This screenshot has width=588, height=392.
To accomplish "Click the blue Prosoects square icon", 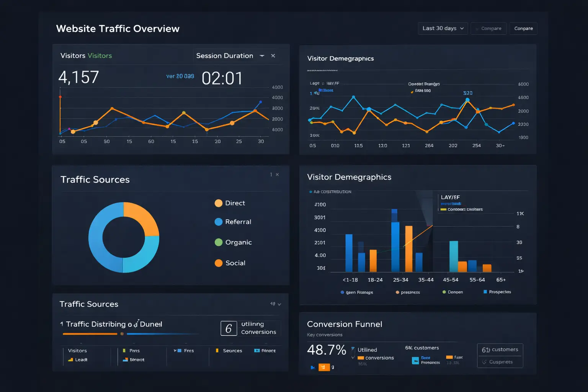I will [415, 360].
